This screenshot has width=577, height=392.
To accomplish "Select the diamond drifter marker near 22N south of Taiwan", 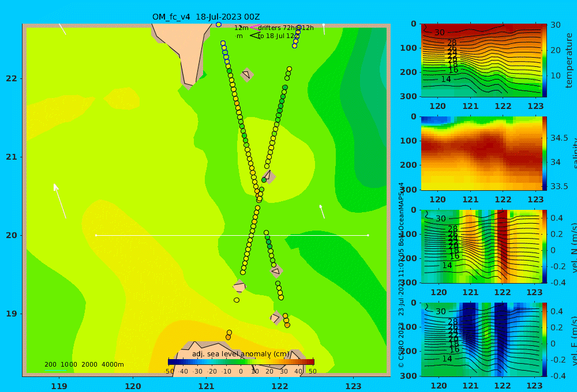I will pos(246,74).
